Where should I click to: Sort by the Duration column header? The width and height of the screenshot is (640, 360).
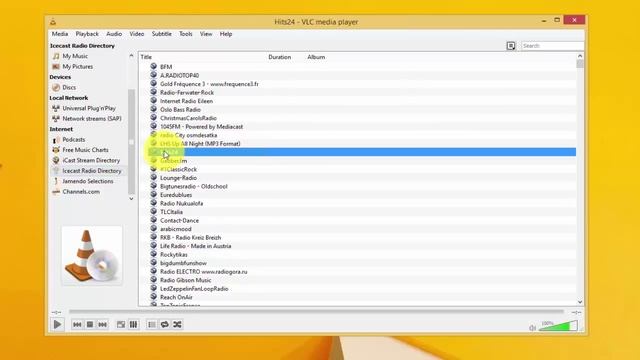click(x=280, y=57)
